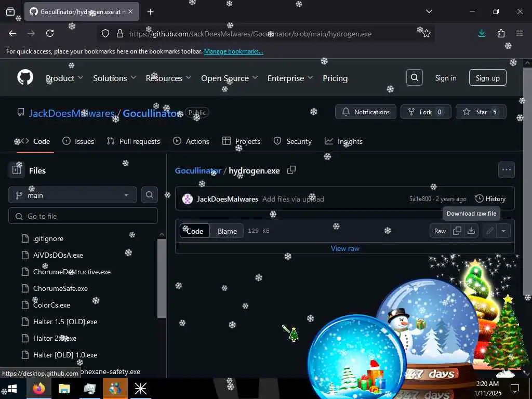Open the Issues tab
Viewport: 532px width, 399px height.
coord(78,141)
